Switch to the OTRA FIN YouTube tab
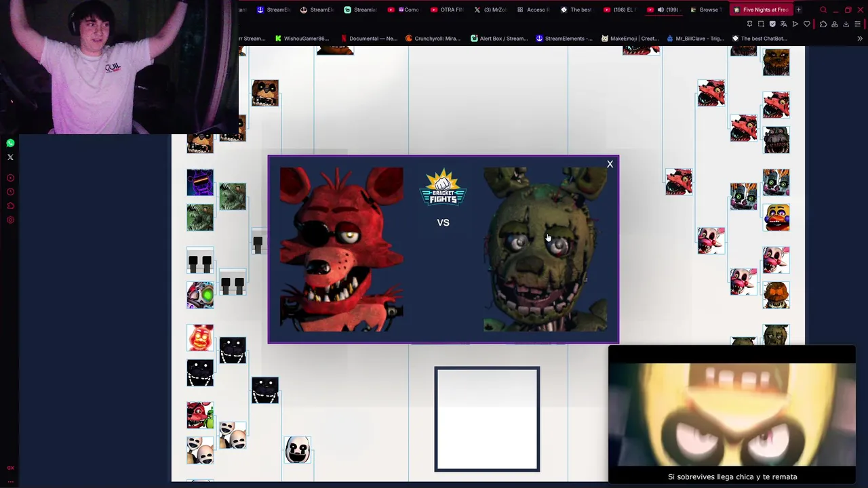Image resolution: width=868 pixels, height=488 pixels. click(446, 9)
